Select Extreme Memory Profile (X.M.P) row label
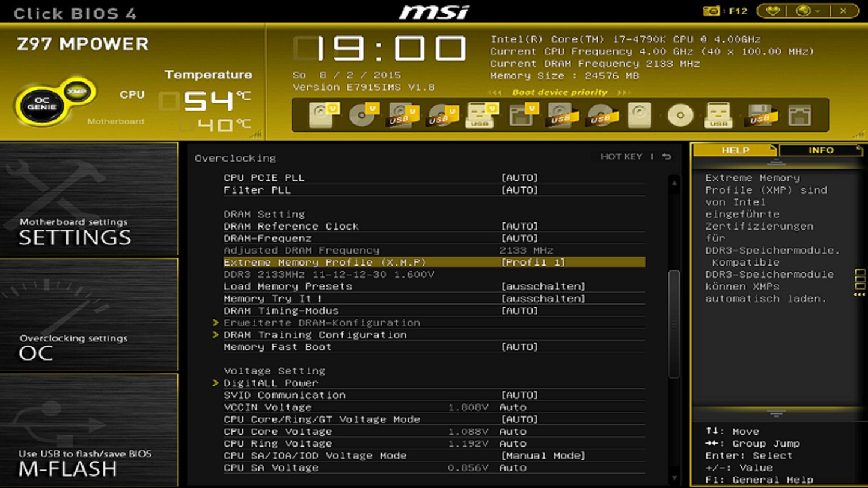This screenshot has height=488, width=868. [325, 262]
